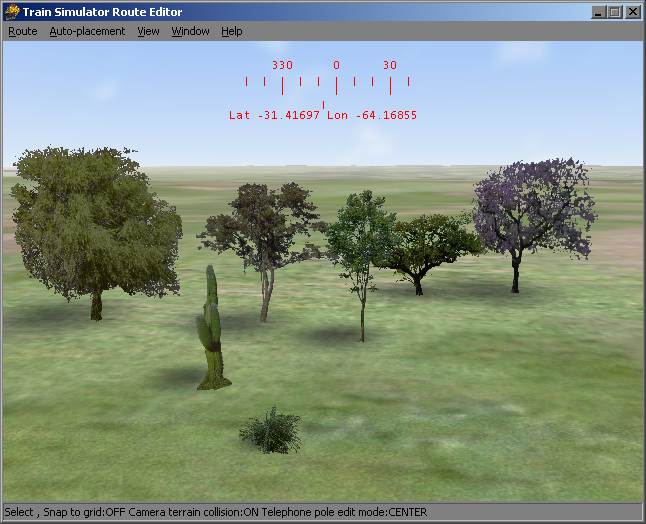The image size is (646, 524).
Task: Select the small bush in the foreground
Action: pos(270,430)
